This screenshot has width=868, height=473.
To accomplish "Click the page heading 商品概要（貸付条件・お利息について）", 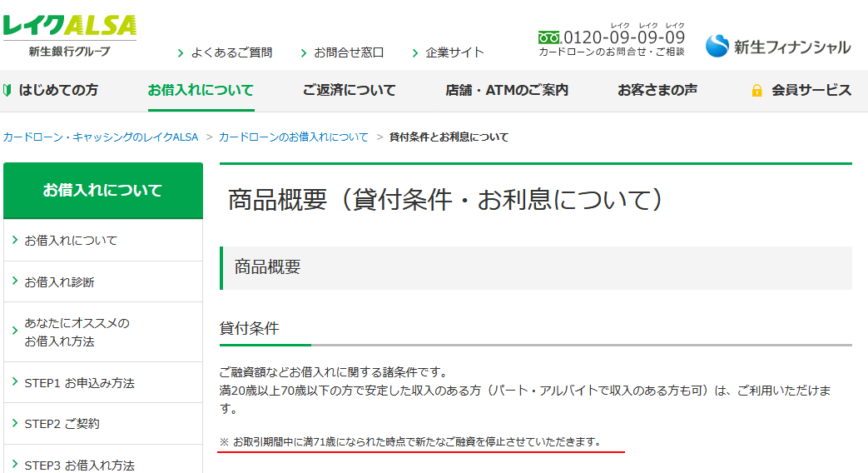I will [445, 199].
